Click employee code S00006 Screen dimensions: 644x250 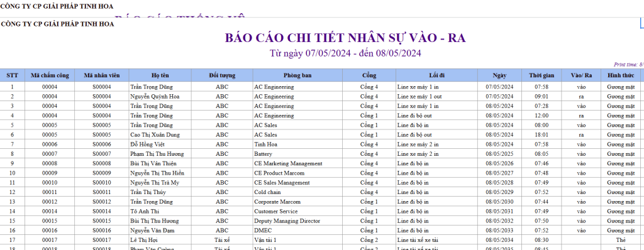coord(102,144)
